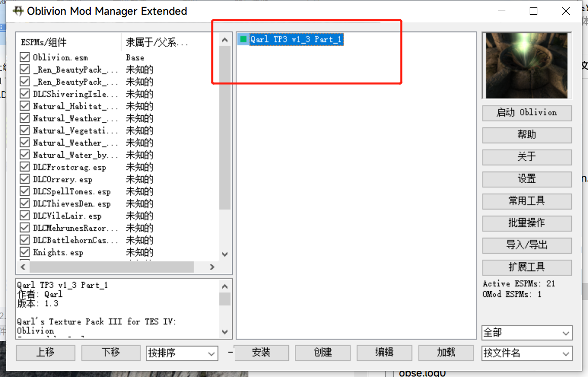Click the 隶属于/父系 column header
This screenshot has width=588, height=377.
[157, 43]
